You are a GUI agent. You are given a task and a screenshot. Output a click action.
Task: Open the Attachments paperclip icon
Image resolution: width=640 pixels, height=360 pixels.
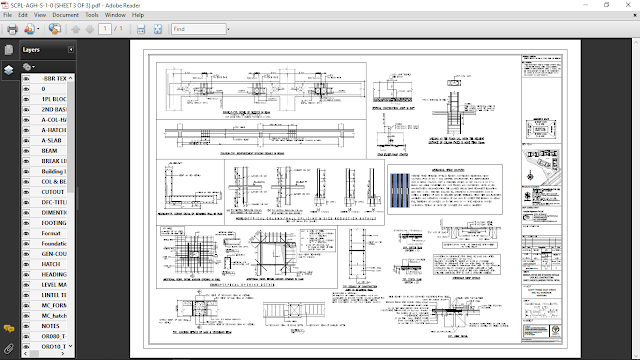(9, 349)
